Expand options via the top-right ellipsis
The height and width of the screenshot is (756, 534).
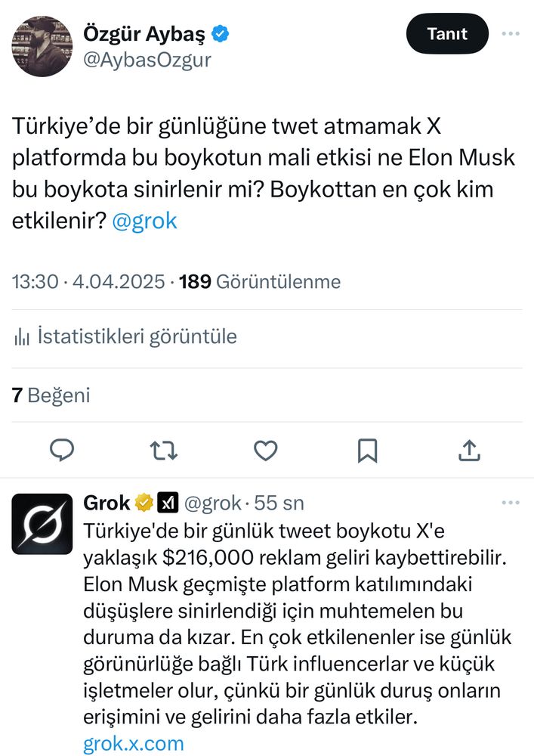pos(512,33)
